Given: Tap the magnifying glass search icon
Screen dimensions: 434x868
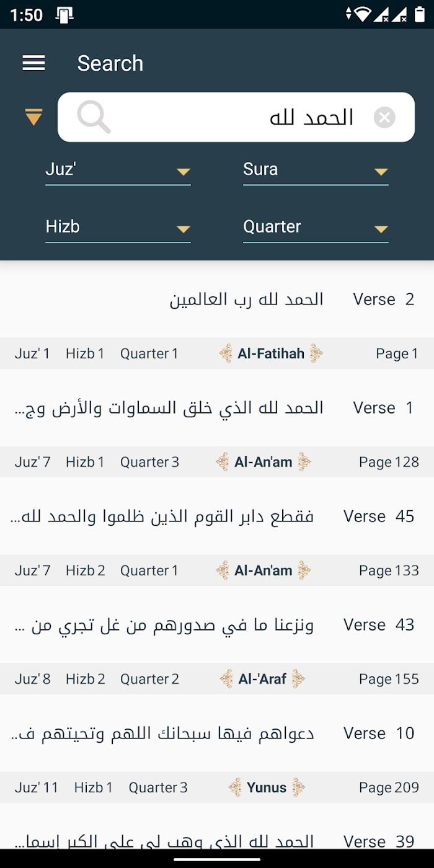Looking at the screenshot, I should tap(94, 117).
